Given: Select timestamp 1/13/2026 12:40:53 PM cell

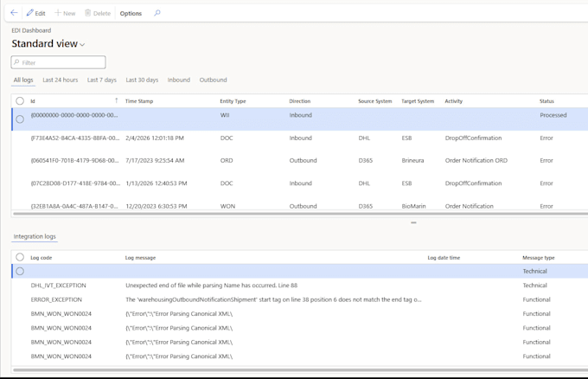Looking at the screenshot, I should tap(156, 183).
